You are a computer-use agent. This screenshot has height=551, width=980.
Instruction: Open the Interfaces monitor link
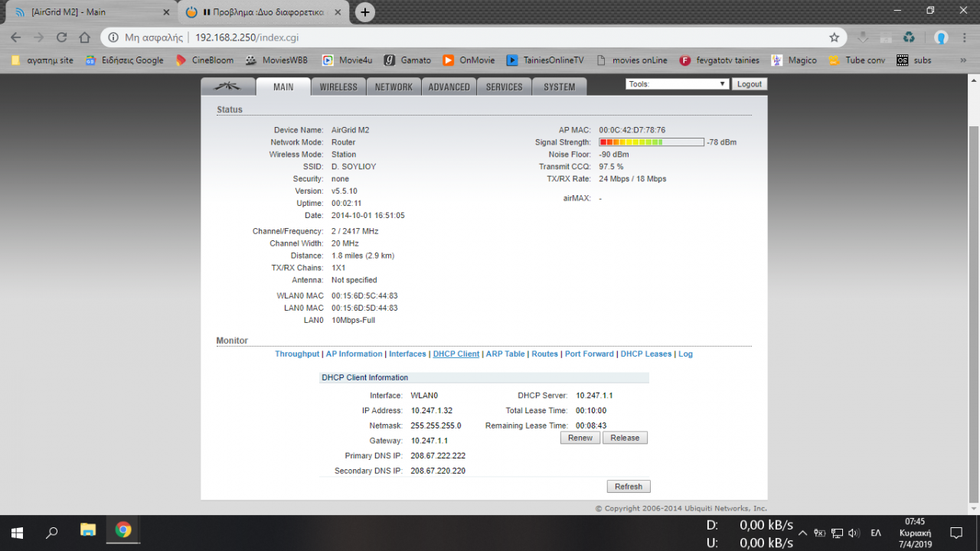pos(407,354)
